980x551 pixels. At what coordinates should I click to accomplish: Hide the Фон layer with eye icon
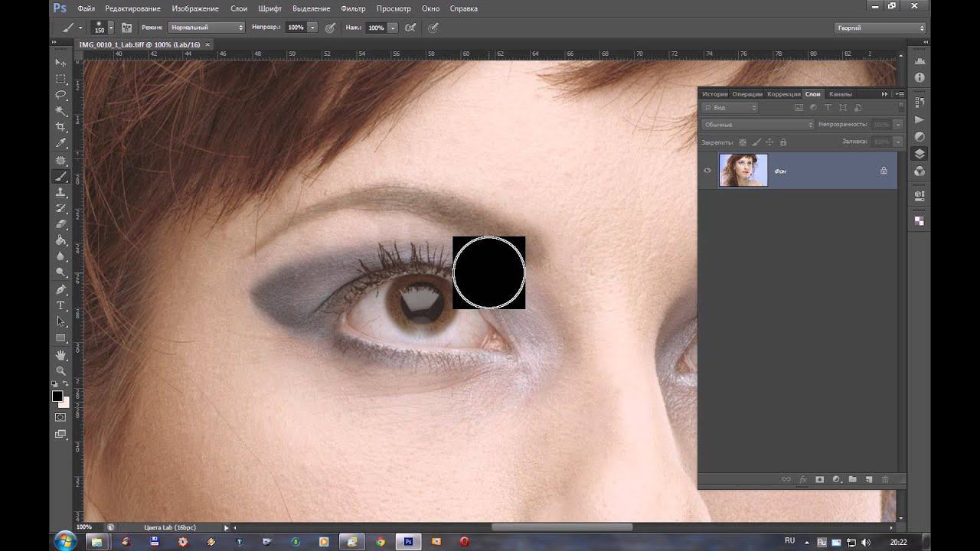point(707,171)
